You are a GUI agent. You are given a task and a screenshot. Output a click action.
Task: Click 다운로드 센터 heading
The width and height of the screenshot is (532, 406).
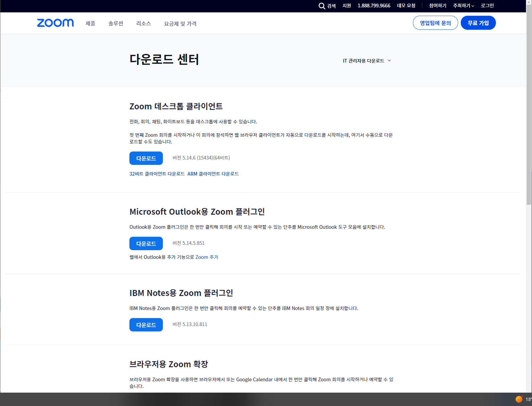click(x=164, y=60)
